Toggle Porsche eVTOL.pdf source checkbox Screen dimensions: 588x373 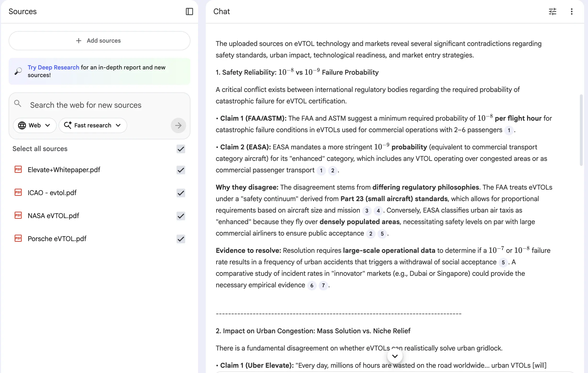[x=181, y=239]
